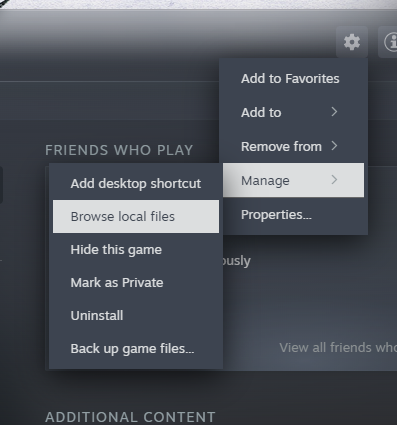Open the Remove from submenu
The height and width of the screenshot is (425, 397).
[293, 146]
